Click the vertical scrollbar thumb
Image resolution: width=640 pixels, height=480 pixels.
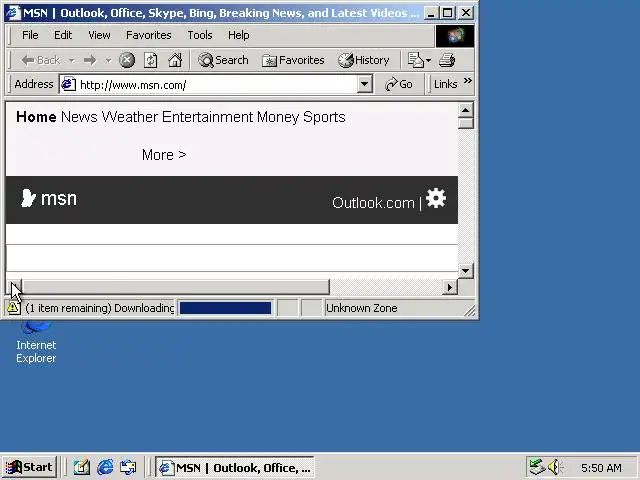[x=466, y=123]
